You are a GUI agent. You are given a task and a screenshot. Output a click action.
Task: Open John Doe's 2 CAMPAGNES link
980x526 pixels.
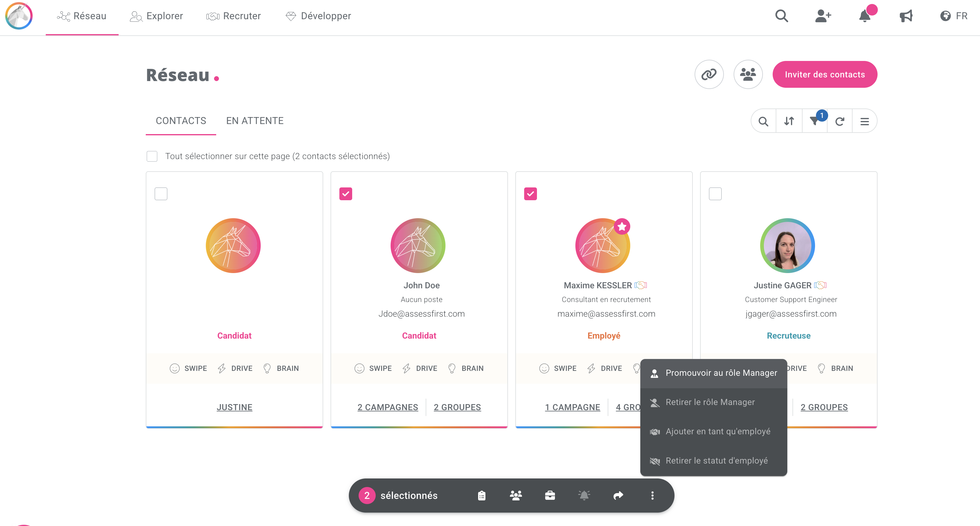tap(387, 407)
